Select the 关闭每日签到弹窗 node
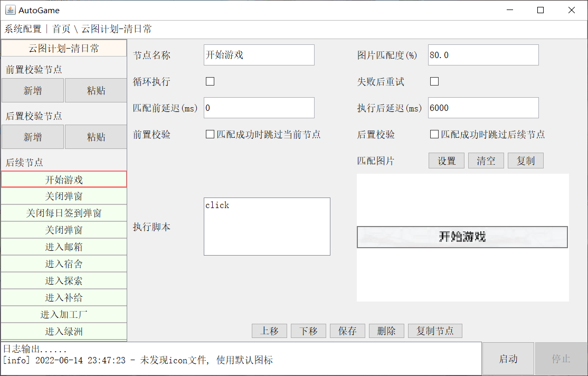The image size is (588, 376). pos(64,213)
